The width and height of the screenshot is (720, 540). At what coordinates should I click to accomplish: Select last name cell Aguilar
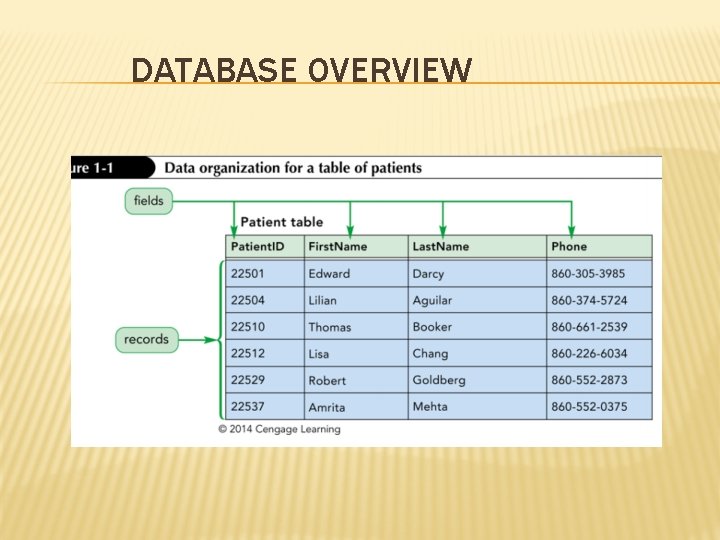(x=478, y=300)
